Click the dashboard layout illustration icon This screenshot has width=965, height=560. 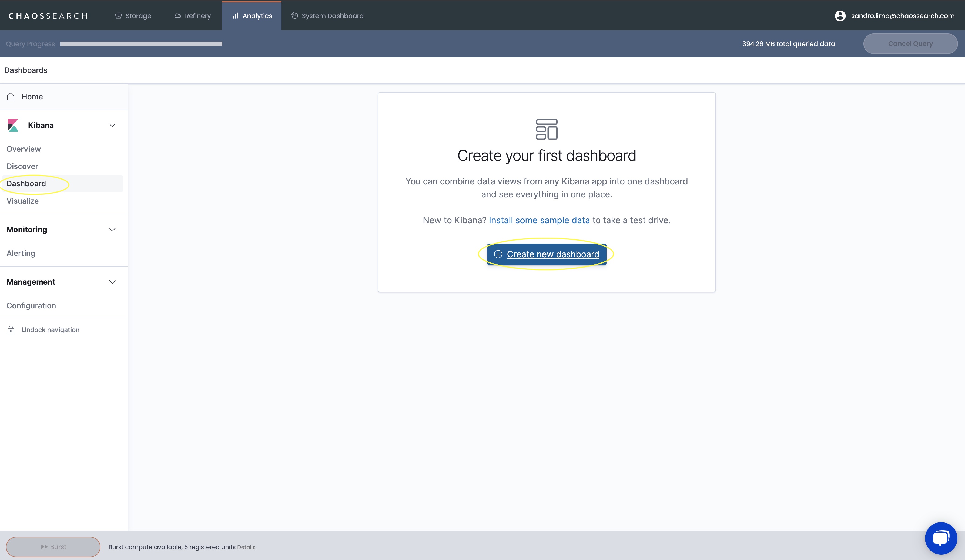pyautogui.click(x=547, y=129)
